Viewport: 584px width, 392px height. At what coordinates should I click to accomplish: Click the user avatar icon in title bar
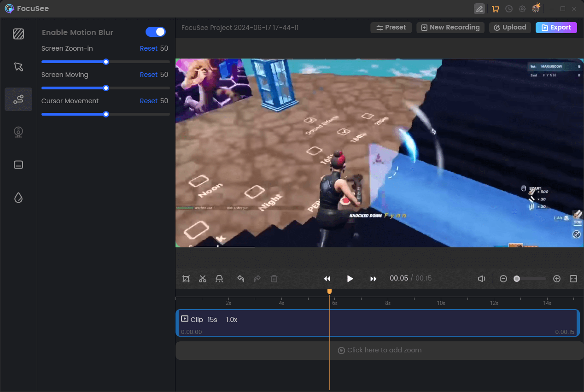(536, 8)
